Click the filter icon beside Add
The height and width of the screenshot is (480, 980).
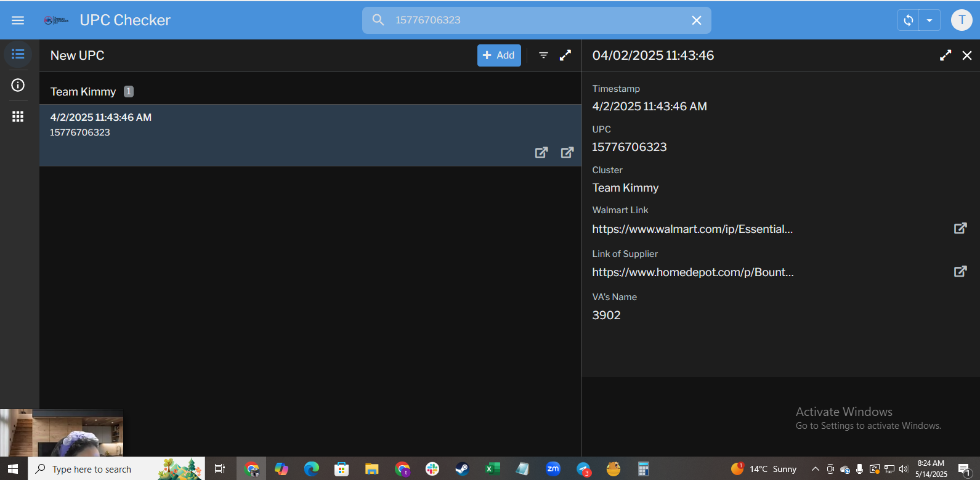(543, 55)
